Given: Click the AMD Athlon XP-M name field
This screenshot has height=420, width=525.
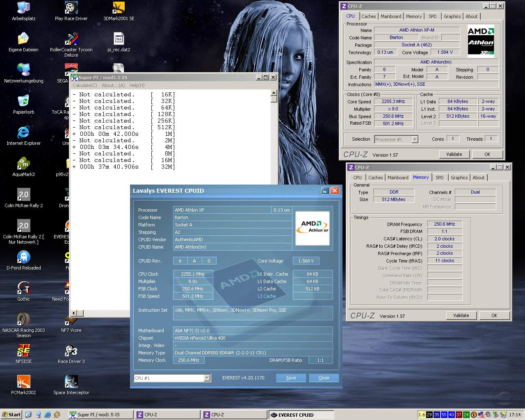Looking at the screenshot, I should tap(417, 30).
